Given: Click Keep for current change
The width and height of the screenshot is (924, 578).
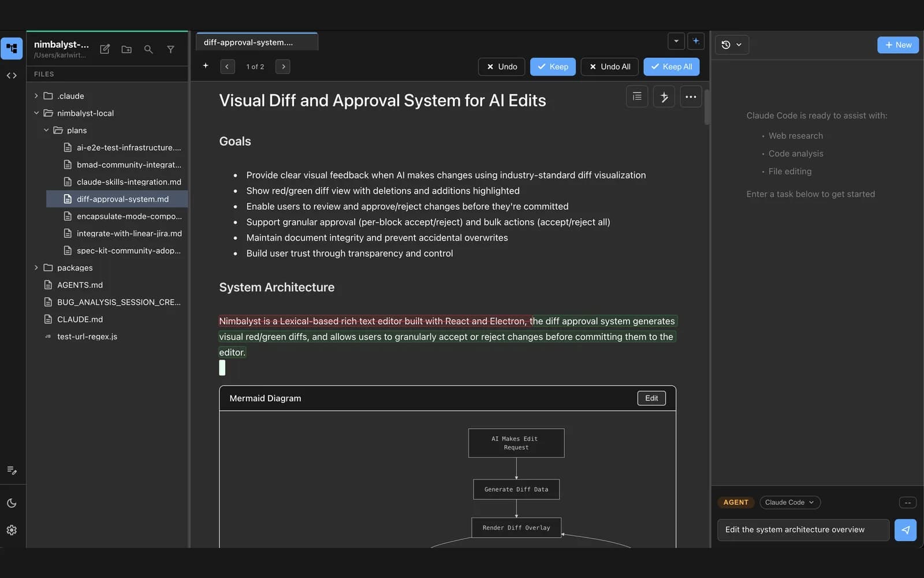Looking at the screenshot, I should point(553,66).
